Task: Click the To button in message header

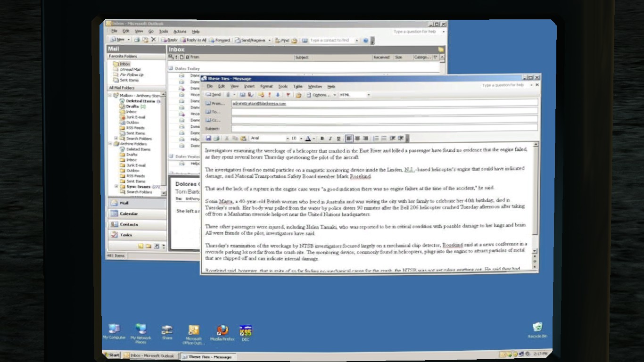Action: (214, 112)
